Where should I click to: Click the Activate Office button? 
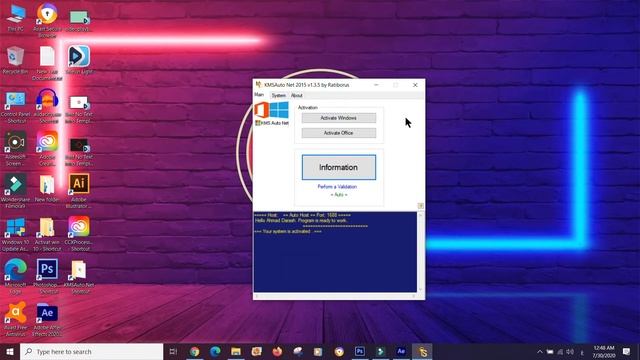tap(338, 133)
